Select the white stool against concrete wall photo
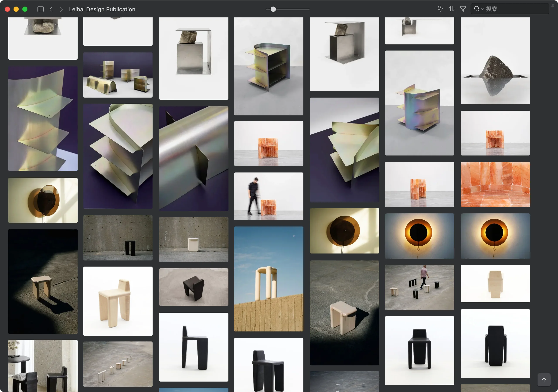558x392 pixels. [x=194, y=240]
